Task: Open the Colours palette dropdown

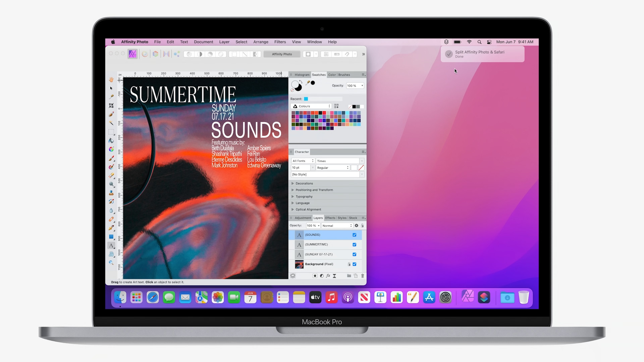Action: [x=311, y=106]
